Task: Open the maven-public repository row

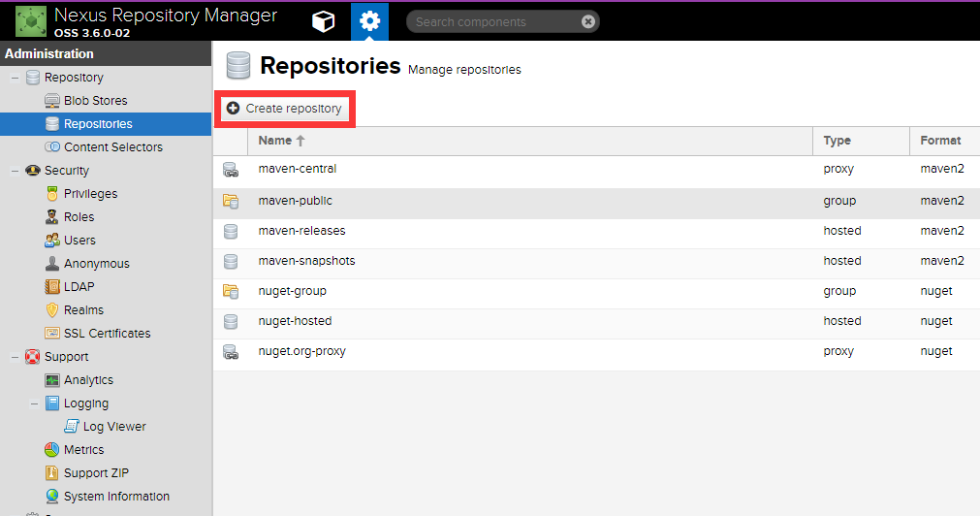Action: (596, 202)
